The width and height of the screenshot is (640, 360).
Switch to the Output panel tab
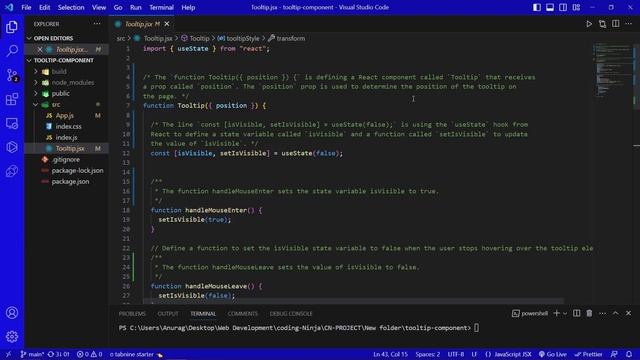coord(168,313)
